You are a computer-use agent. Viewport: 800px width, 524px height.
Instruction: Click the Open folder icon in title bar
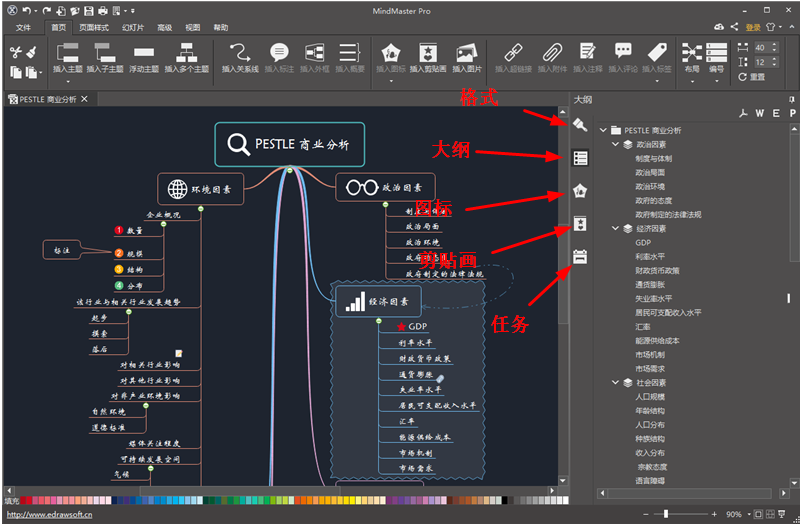click(x=74, y=10)
